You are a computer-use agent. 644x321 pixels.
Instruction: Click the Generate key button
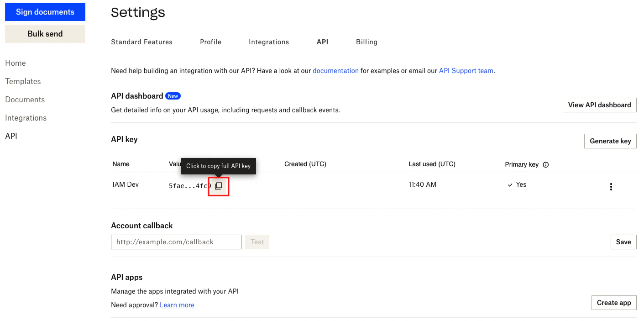[x=610, y=141]
